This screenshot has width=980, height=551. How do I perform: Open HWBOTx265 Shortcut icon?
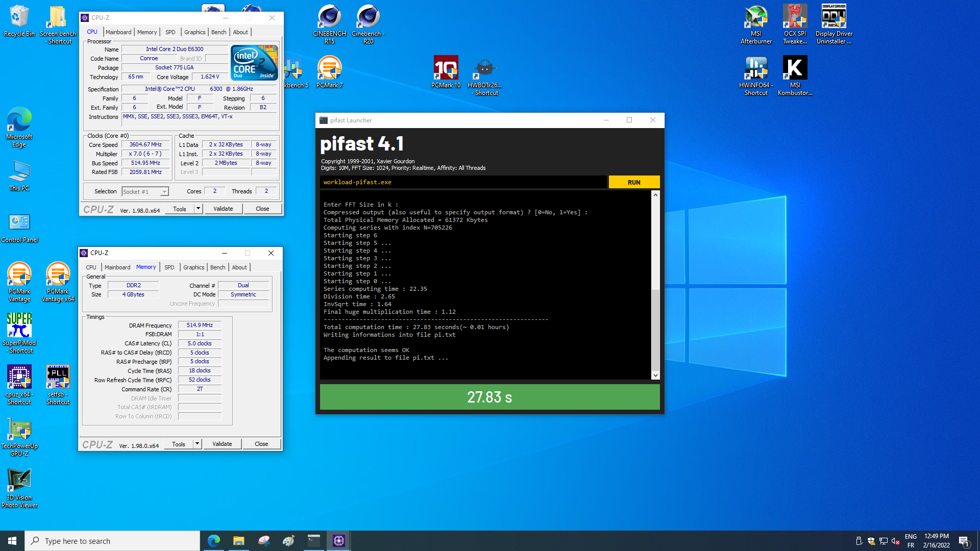pos(484,76)
